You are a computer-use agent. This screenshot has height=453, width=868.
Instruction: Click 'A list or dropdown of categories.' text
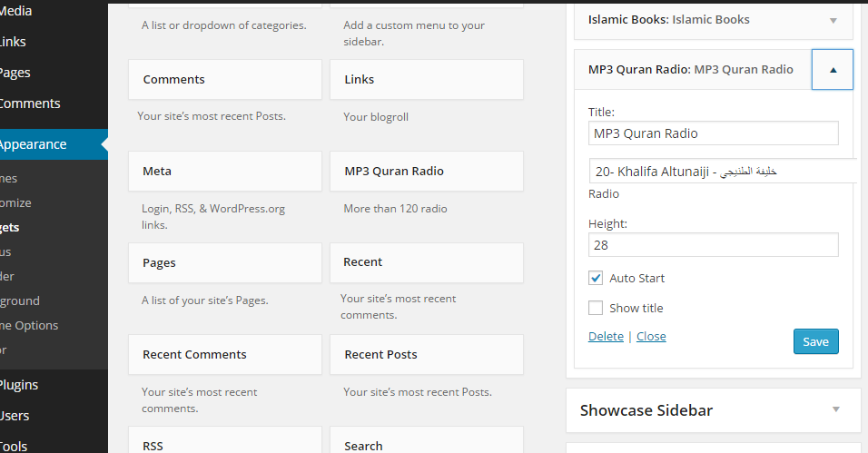[x=223, y=25]
